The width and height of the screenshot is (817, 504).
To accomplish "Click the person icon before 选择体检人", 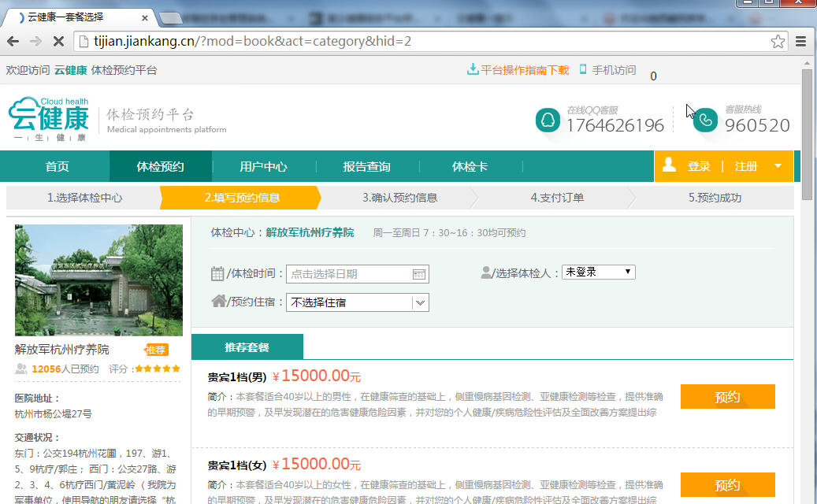I will (x=486, y=272).
